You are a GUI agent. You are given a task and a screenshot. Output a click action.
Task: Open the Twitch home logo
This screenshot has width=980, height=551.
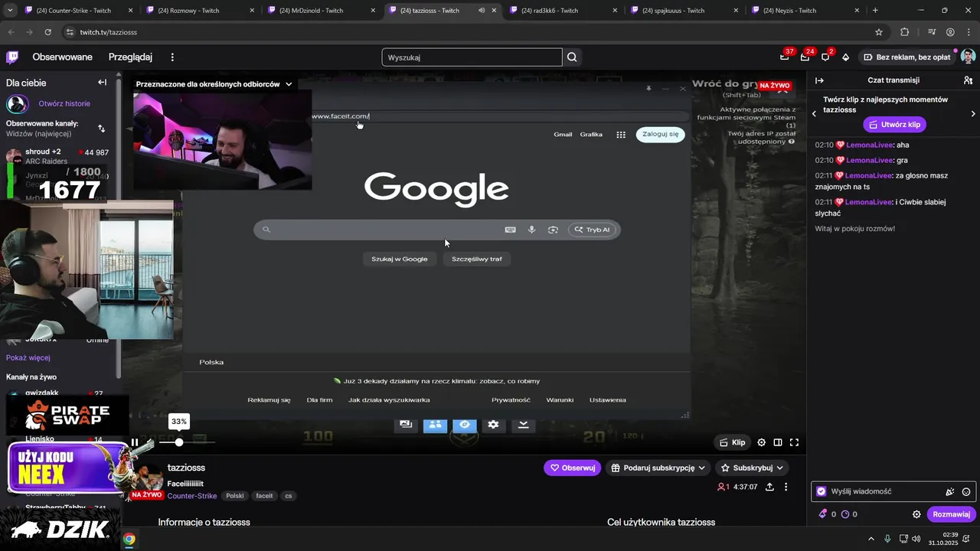click(12, 57)
